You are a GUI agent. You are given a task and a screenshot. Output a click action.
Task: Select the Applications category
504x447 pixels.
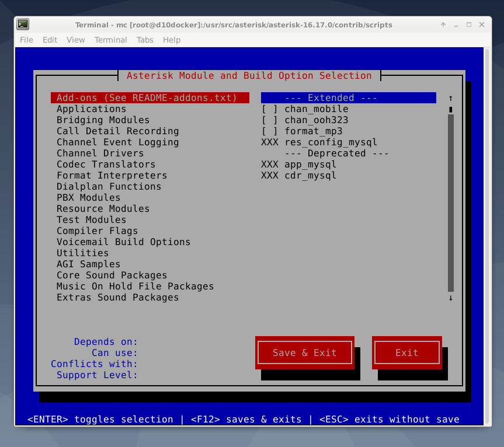point(91,109)
